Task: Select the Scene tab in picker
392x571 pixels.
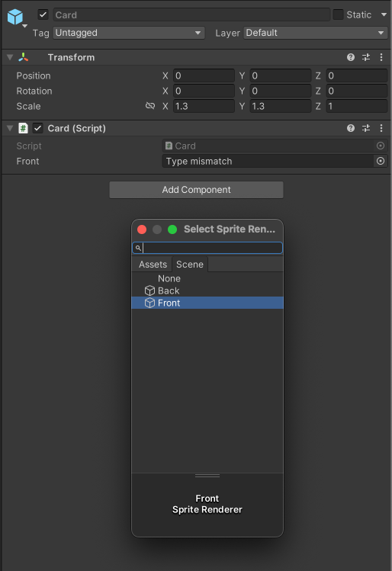Action: (x=190, y=265)
